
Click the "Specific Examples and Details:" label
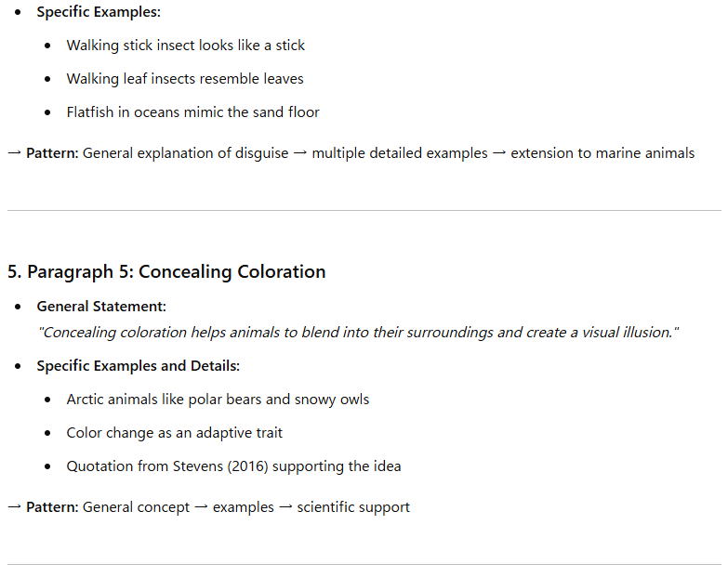pyautogui.click(x=138, y=366)
